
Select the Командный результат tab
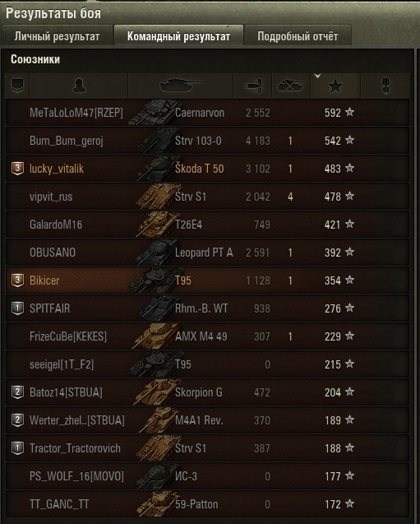point(178,35)
